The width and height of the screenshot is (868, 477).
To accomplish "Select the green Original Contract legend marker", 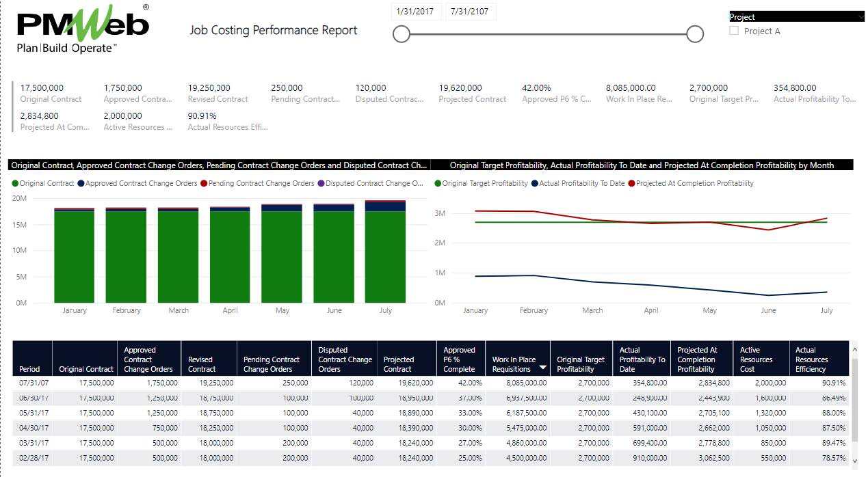I will 15,183.
